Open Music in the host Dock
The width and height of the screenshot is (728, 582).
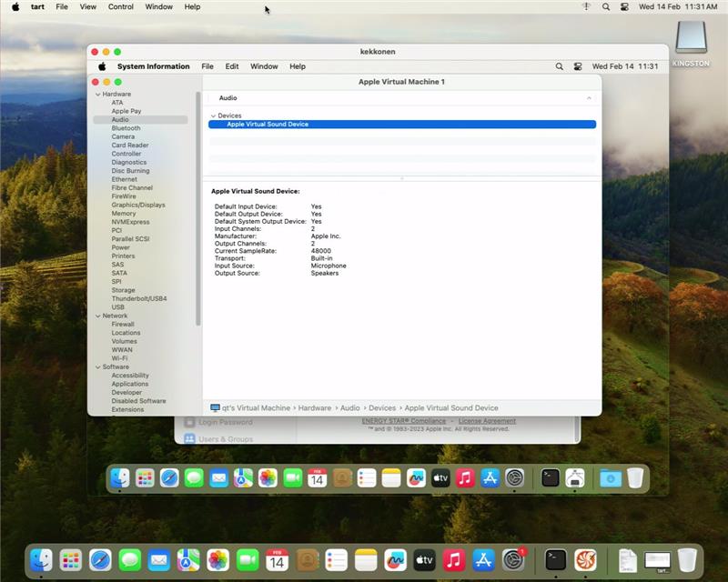(454, 560)
